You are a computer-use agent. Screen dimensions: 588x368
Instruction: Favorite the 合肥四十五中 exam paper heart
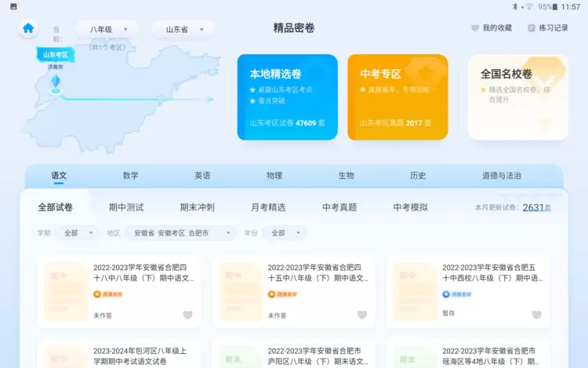[x=361, y=315]
